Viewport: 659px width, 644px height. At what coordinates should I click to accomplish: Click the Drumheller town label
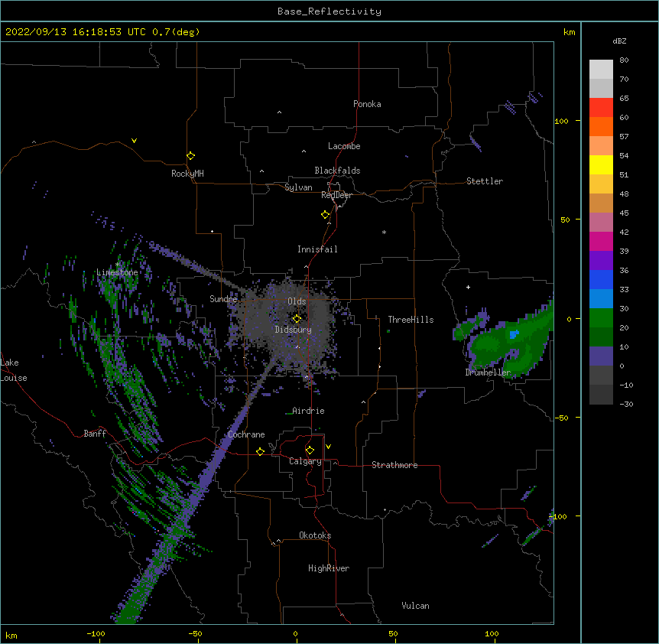[488, 372]
